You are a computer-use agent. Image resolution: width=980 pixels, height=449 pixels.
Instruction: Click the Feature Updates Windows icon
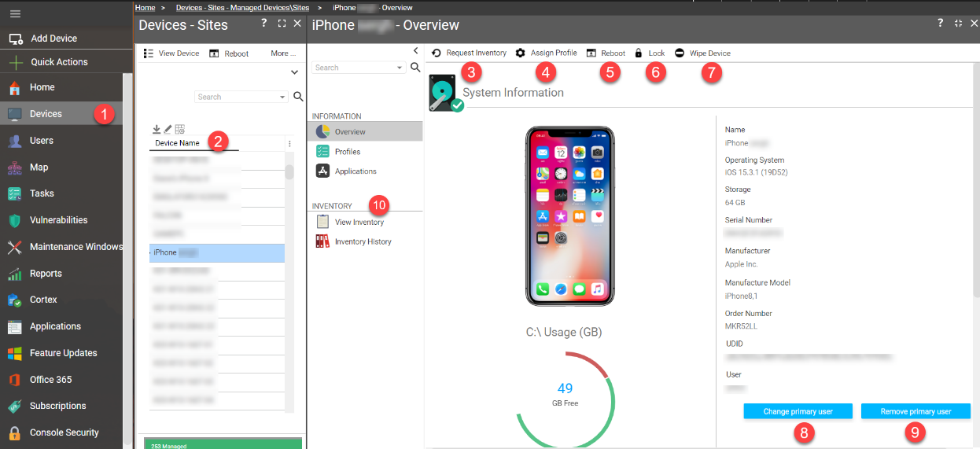coord(14,353)
